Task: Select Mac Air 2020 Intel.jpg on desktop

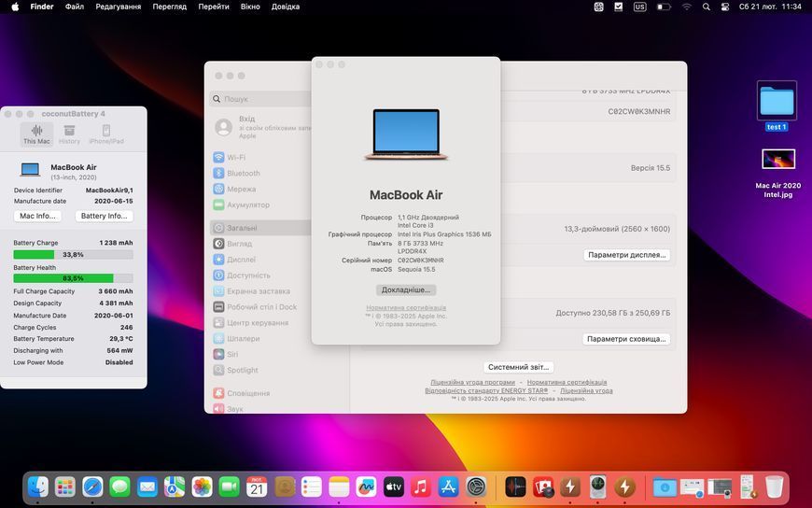Action: 777,173
